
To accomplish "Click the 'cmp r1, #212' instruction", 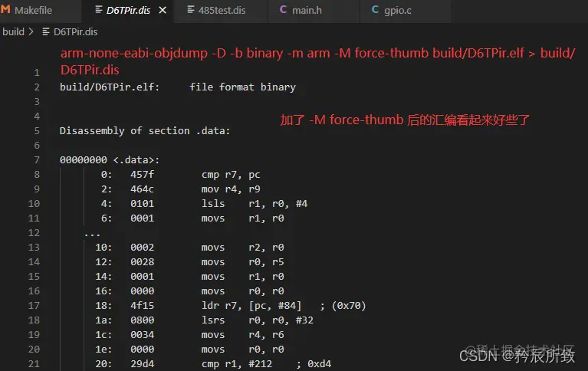I will (237, 363).
